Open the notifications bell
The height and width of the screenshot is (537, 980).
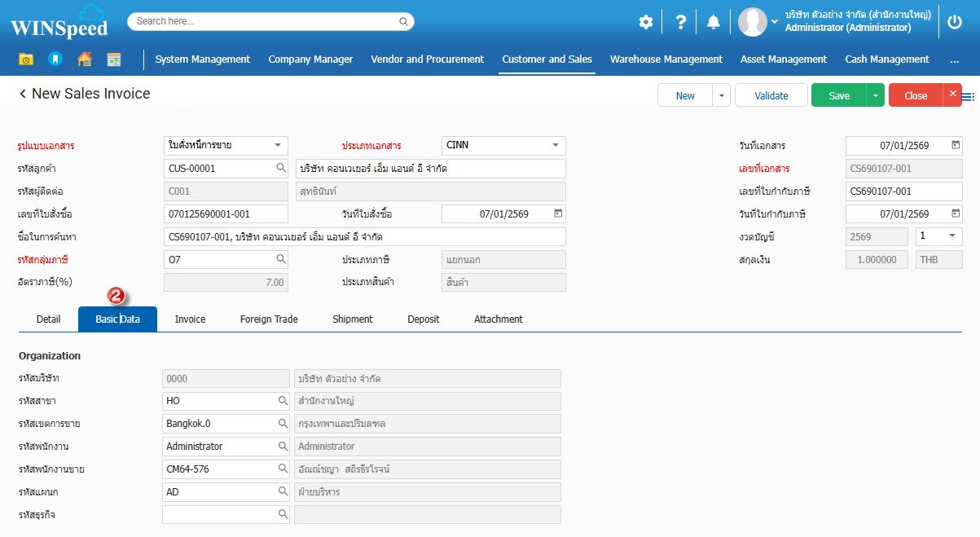click(714, 22)
